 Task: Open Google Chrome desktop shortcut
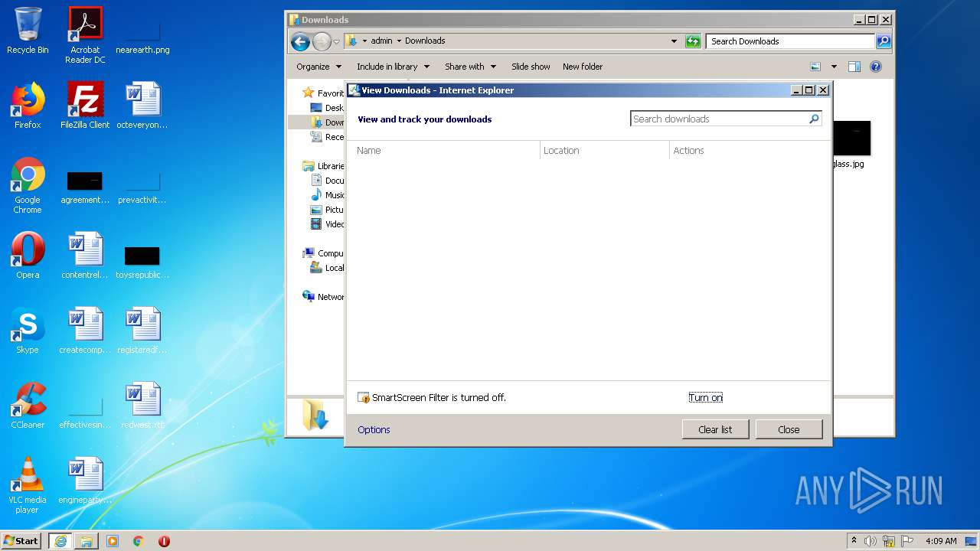pyautogui.click(x=28, y=185)
